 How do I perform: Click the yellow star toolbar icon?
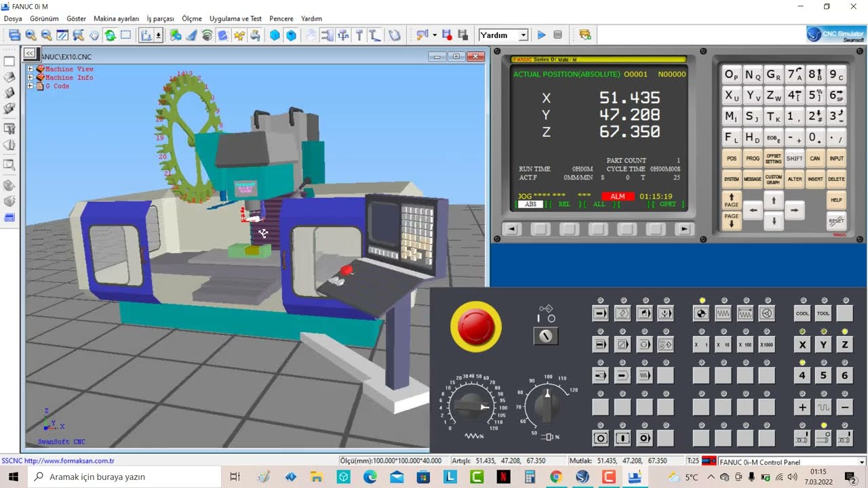(x=239, y=35)
